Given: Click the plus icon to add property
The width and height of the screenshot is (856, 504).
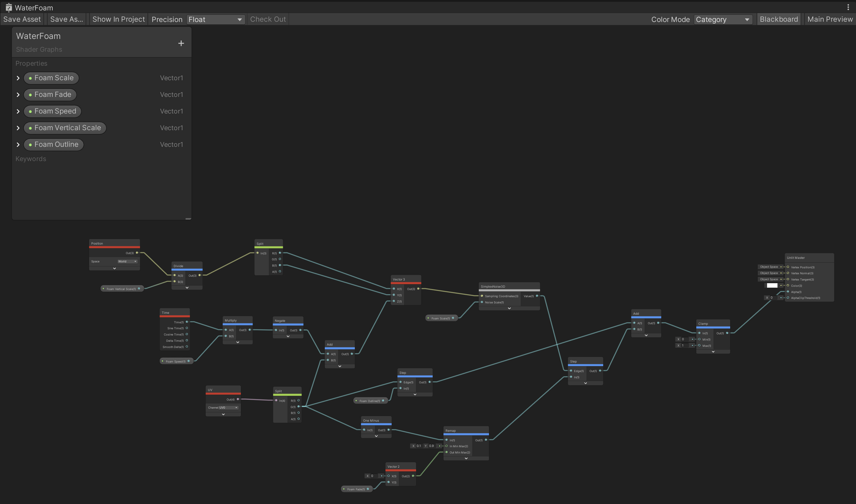Looking at the screenshot, I should click(x=181, y=43).
